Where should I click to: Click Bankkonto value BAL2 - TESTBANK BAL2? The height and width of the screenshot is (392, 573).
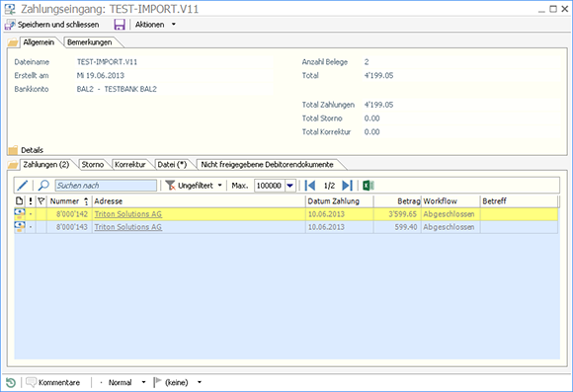[x=117, y=89]
